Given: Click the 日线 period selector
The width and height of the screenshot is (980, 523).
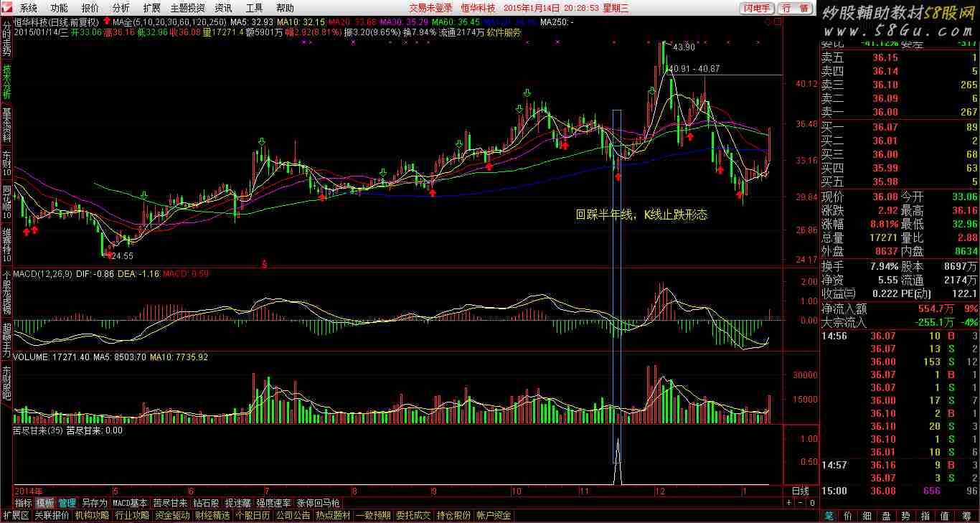Looking at the screenshot, I should [x=800, y=491].
